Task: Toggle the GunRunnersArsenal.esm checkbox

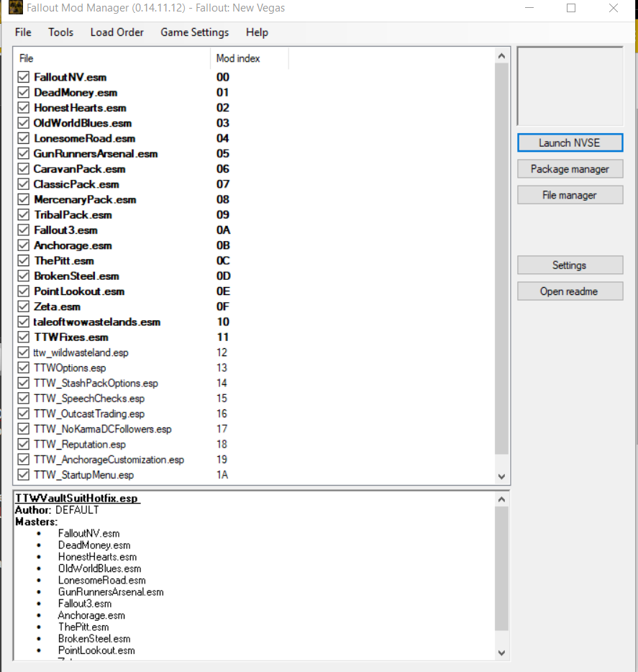Action: pos(24,153)
